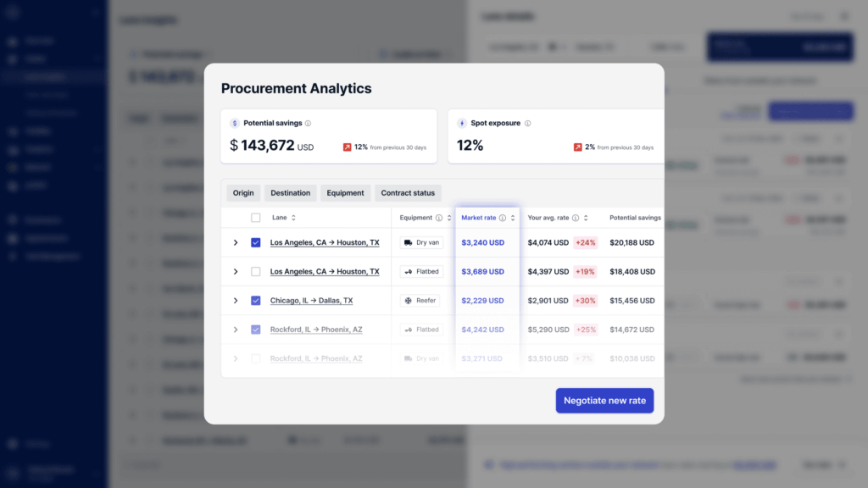Click the Your avg. rate info icon
Image resolution: width=868 pixels, height=488 pixels.
pyautogui.click(x=576, y=218)
